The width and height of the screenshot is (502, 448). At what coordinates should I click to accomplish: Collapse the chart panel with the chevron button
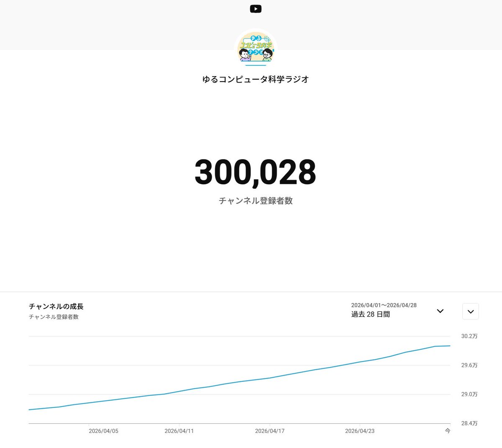(470, 312)
